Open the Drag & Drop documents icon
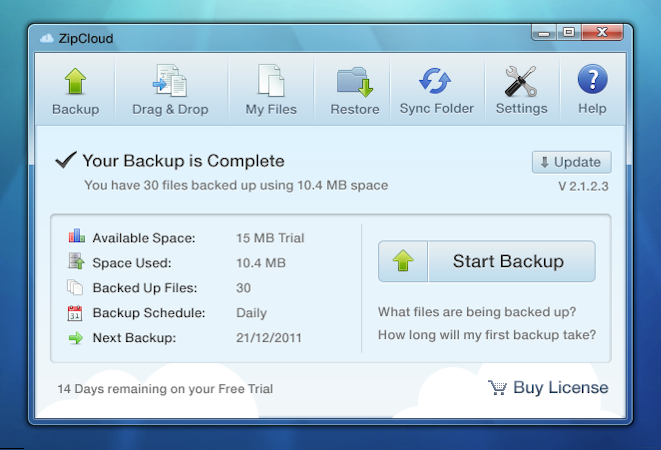This screenshot has width=661, height=450. pos(170,80)
